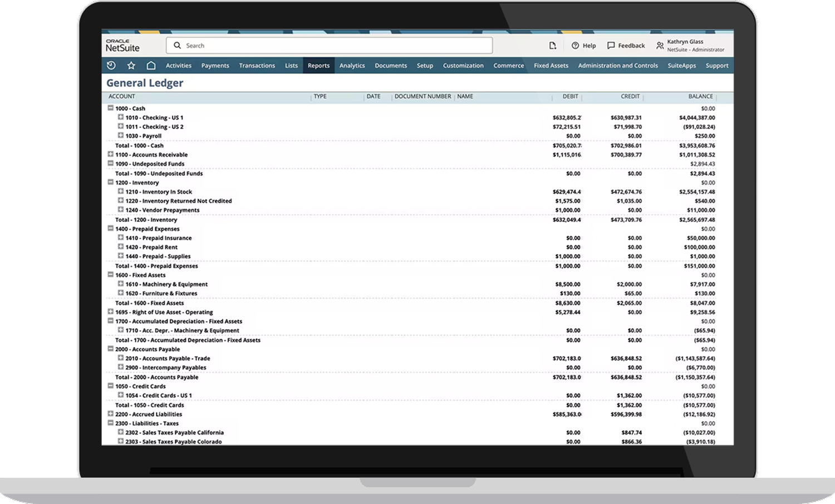Click the Help question mark icon

click(573, 46)
